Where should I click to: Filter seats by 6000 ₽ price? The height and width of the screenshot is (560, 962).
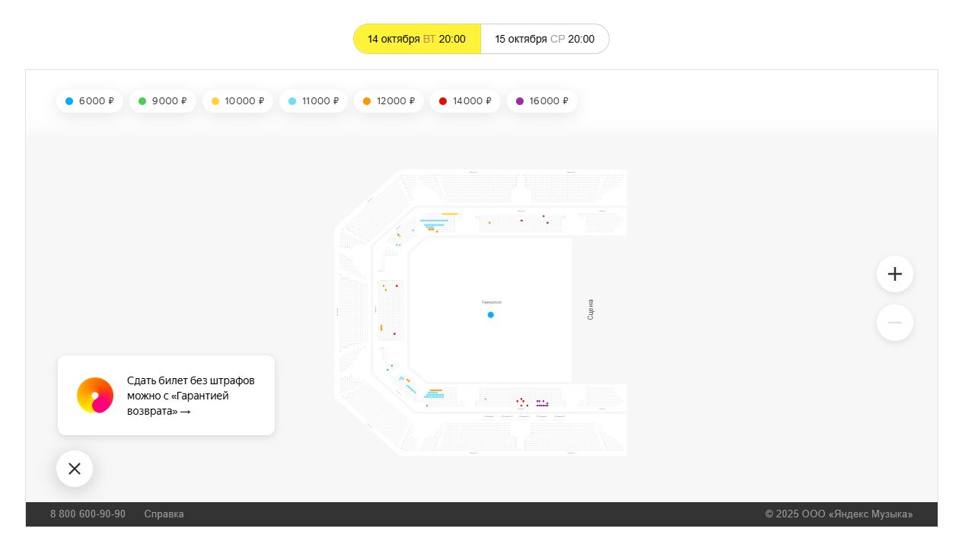(89, 101)
